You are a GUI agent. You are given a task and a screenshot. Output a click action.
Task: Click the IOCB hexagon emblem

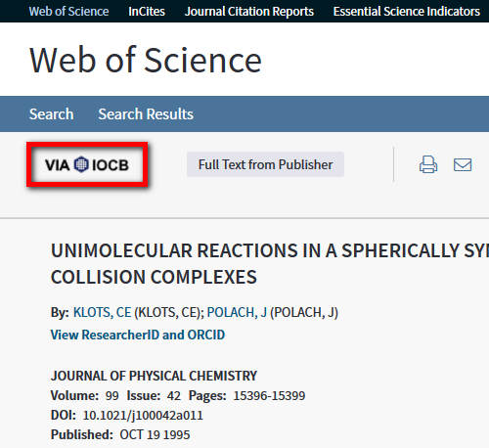click(81, 164)
